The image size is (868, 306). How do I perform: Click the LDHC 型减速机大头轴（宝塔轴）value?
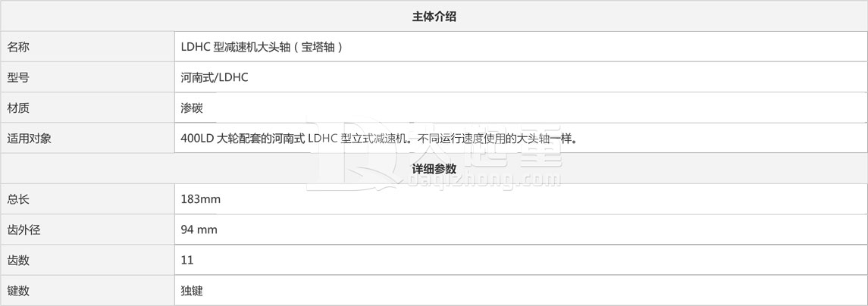[262, 47]
